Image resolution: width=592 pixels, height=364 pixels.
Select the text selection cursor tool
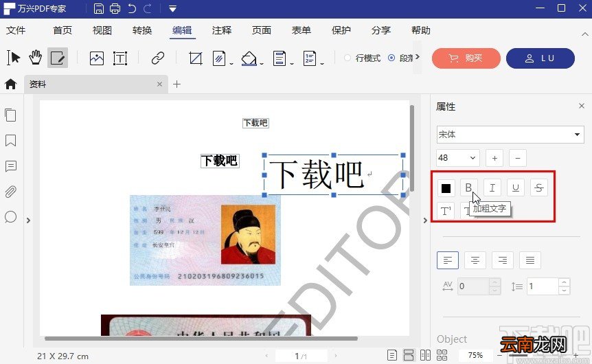(x=13, y=58)
